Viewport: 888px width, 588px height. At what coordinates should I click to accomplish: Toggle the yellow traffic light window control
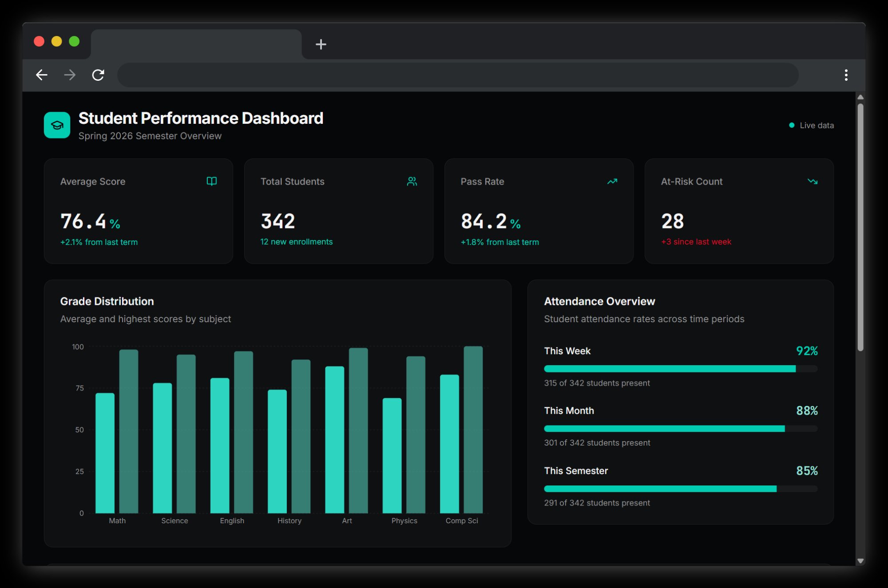56,41
